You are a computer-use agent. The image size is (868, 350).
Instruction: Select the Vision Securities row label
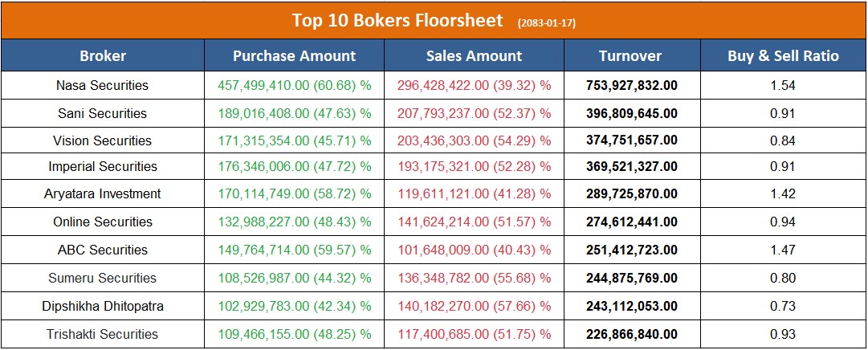click(x=103, y=140)
